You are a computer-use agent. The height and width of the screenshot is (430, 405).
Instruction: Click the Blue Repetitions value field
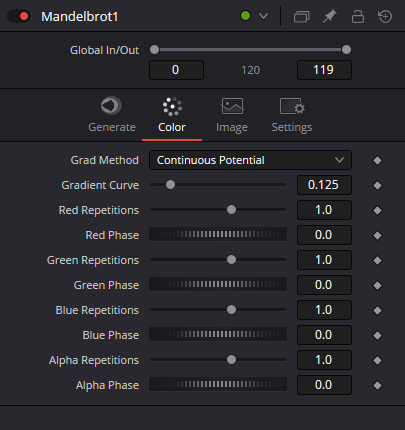point(324,310)
